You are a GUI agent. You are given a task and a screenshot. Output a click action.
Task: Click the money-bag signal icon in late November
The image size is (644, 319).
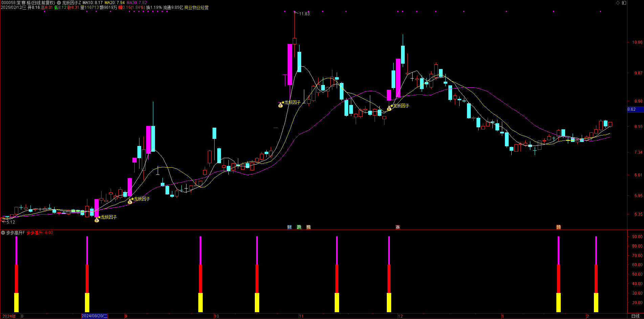point(389,109)
